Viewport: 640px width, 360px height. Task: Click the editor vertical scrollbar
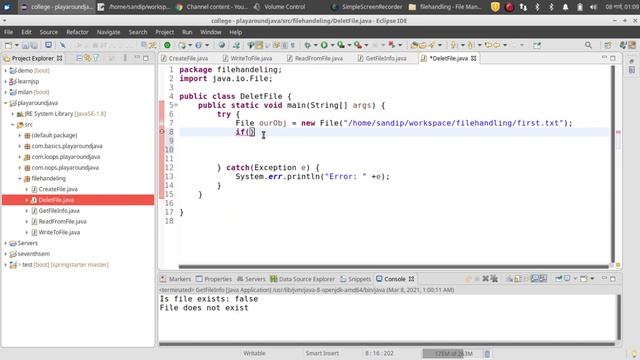pyautogui.click(x=612, y=163)
